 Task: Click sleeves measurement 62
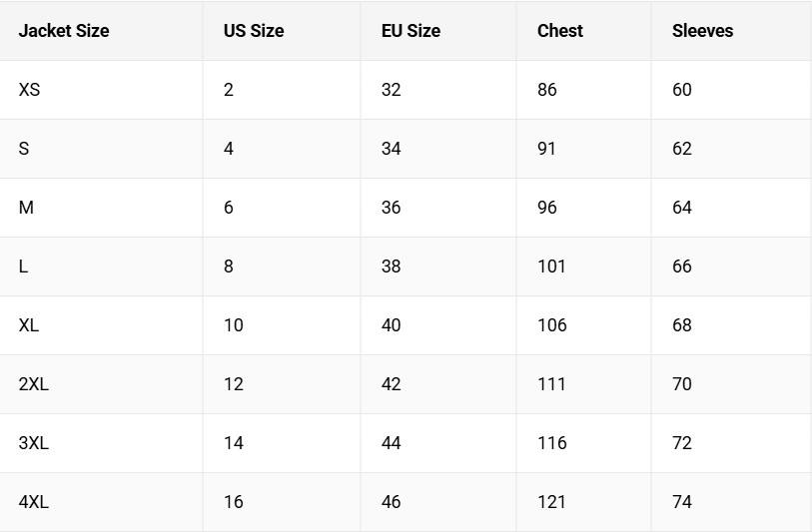tap(682, 149)
